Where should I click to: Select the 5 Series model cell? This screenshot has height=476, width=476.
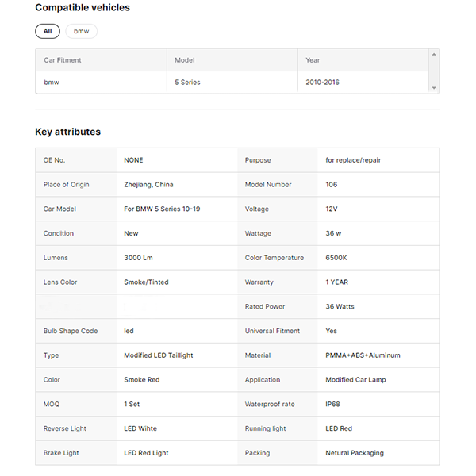click(x=187, y=83)
